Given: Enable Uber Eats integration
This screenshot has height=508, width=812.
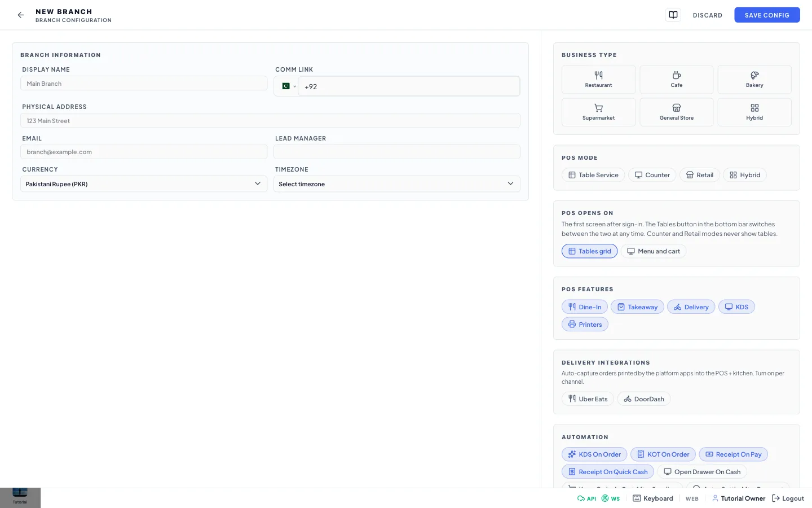Looking at the screenshot, I should (x=588, y=399).
